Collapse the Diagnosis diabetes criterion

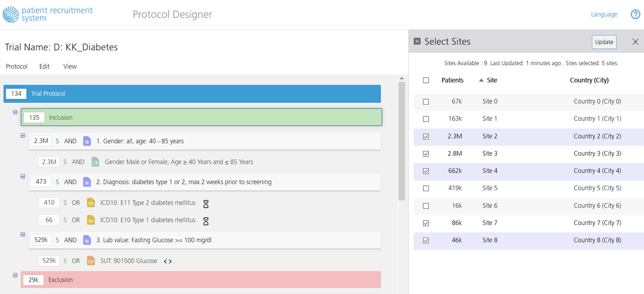pos(23,176)
